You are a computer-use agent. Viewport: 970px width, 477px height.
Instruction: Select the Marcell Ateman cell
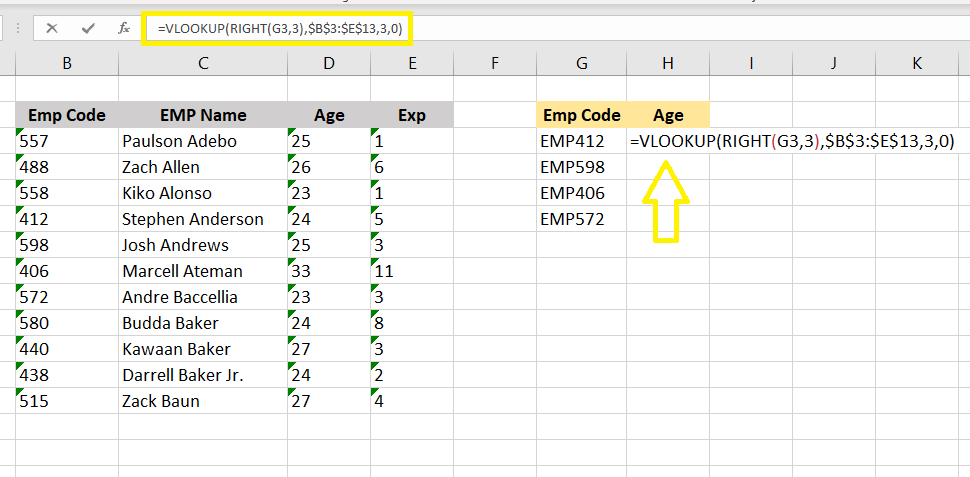(x=203, y=271)
